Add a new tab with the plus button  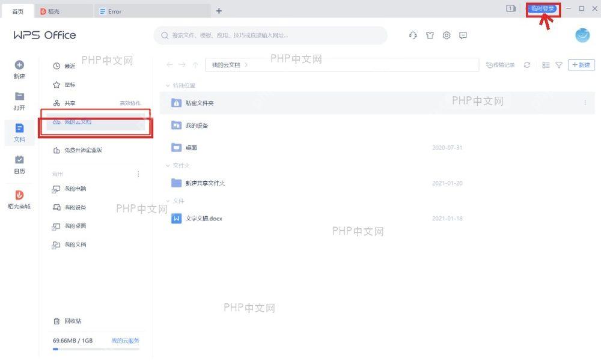point(219,11)
